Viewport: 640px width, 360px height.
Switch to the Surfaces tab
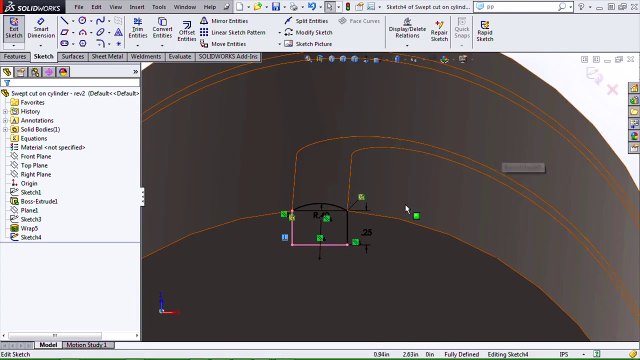coord(73,57)
